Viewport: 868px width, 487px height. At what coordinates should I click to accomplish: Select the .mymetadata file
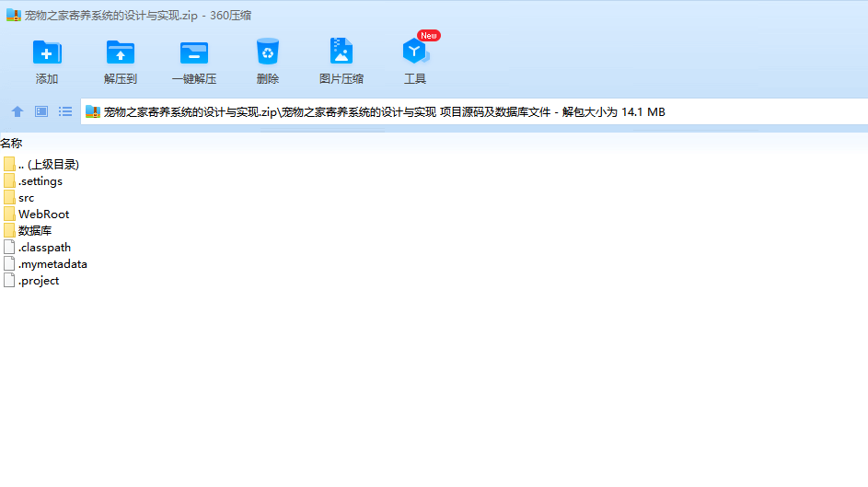point(45,264)
